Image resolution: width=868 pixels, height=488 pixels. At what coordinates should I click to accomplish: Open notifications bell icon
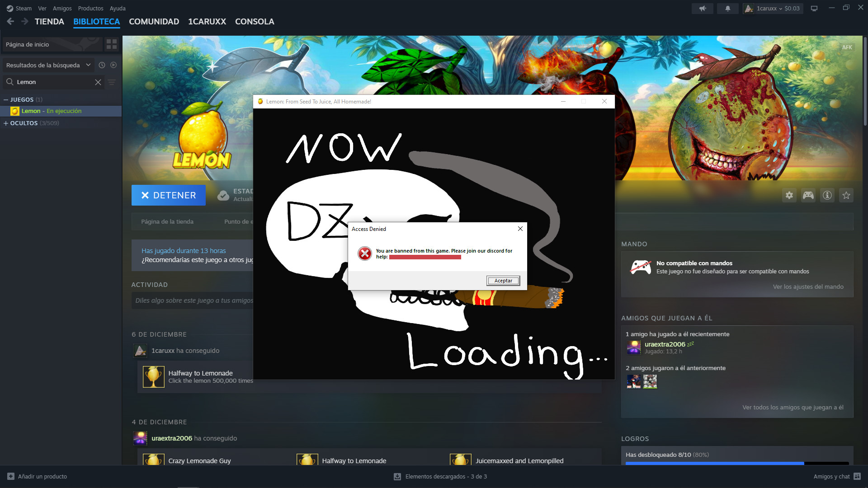tap(728, 8)
